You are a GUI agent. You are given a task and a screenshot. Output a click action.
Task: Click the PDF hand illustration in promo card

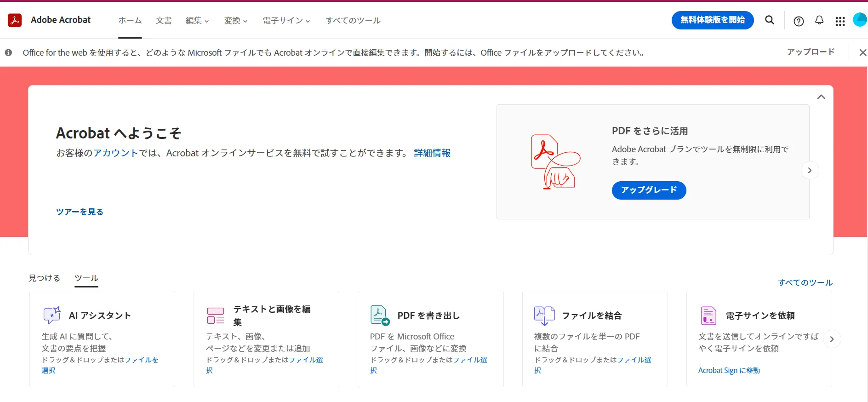pyautogui.click(x=555, y=162)
